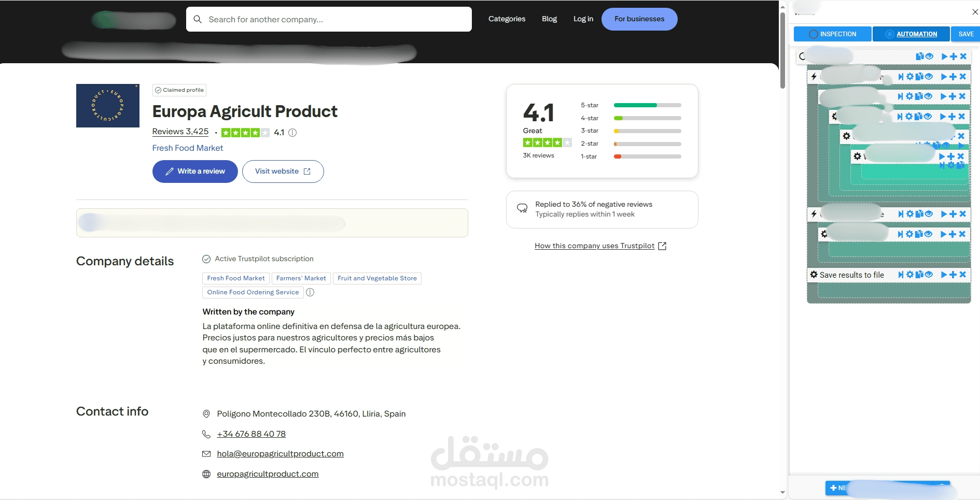The height and width of the screenshot is (500, 980).
Task: Click the search magnifier icon in the header
Action: [198, 19]
